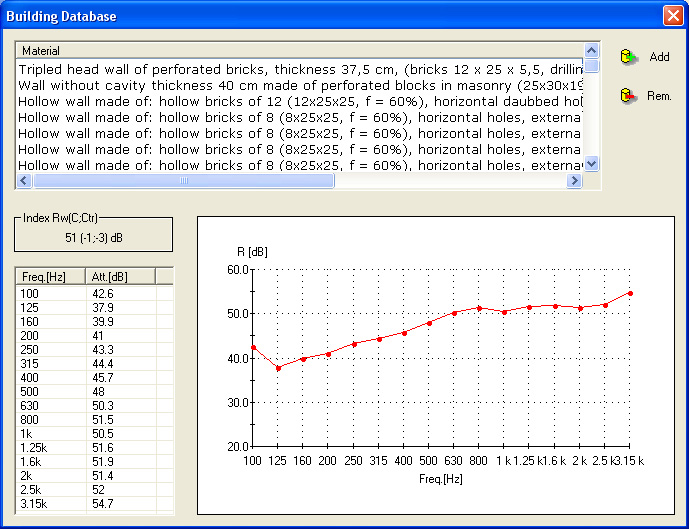The image size is (689, 529).
Task: Click the Freq.[Hz] axis label under the chart
Action: [x=441, y=479]
